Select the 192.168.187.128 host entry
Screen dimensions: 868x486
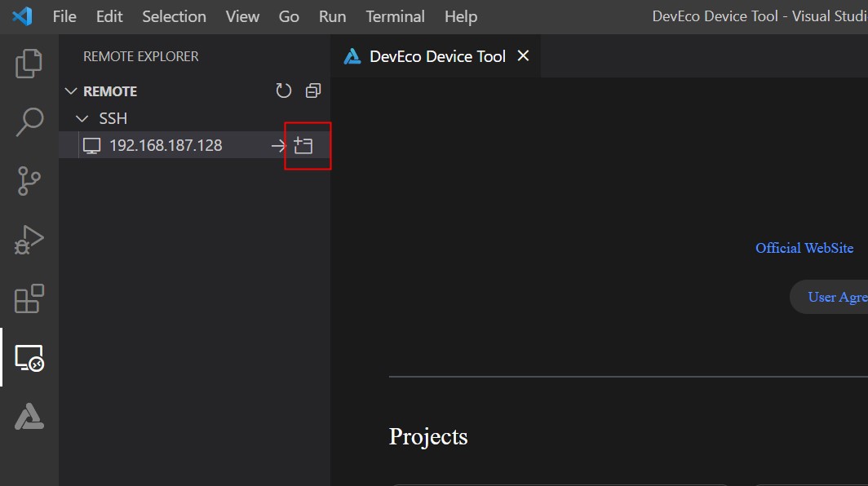(x=166, y=146)
